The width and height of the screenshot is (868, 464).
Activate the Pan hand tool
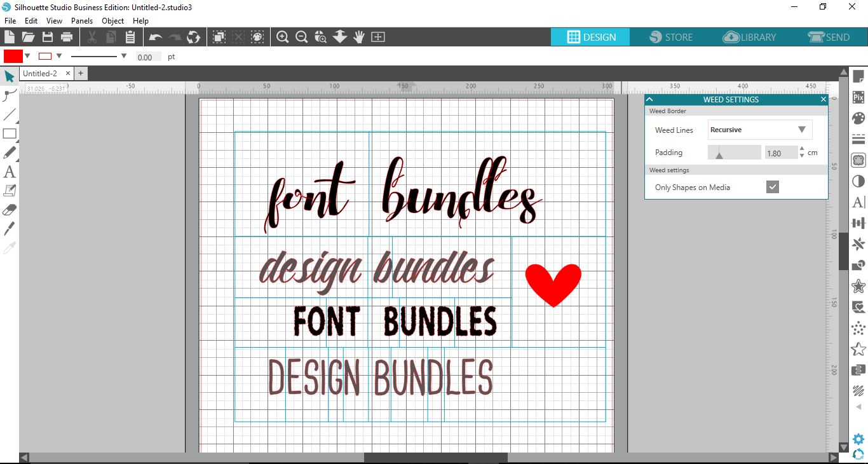tap(359, 37)
